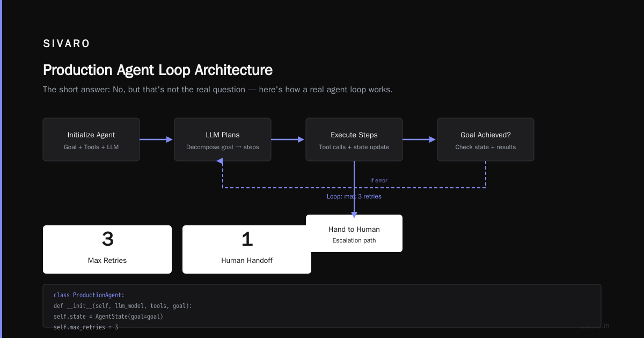Click the arrowhead pointing into Hand to Human
The width and height of the screenshot is (644, 338).
pos(354,214)
